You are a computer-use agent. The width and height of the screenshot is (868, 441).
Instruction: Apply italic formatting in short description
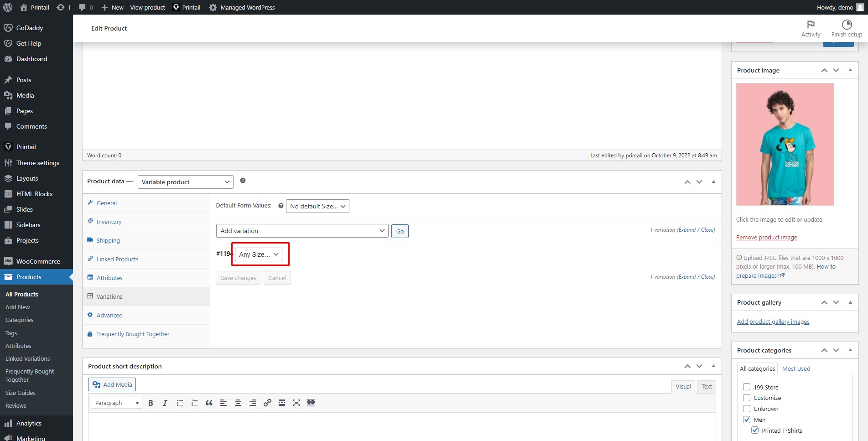(165, 403)
